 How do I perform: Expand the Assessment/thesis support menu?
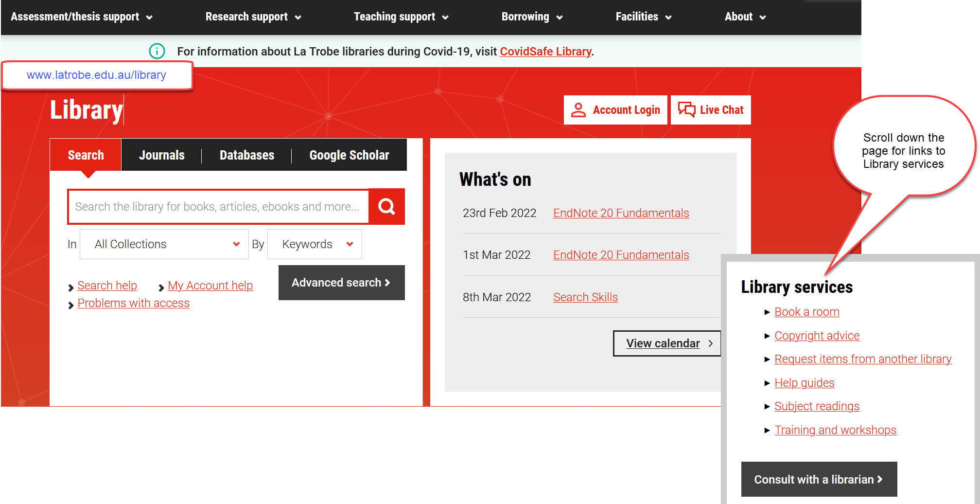pos(81,17)
